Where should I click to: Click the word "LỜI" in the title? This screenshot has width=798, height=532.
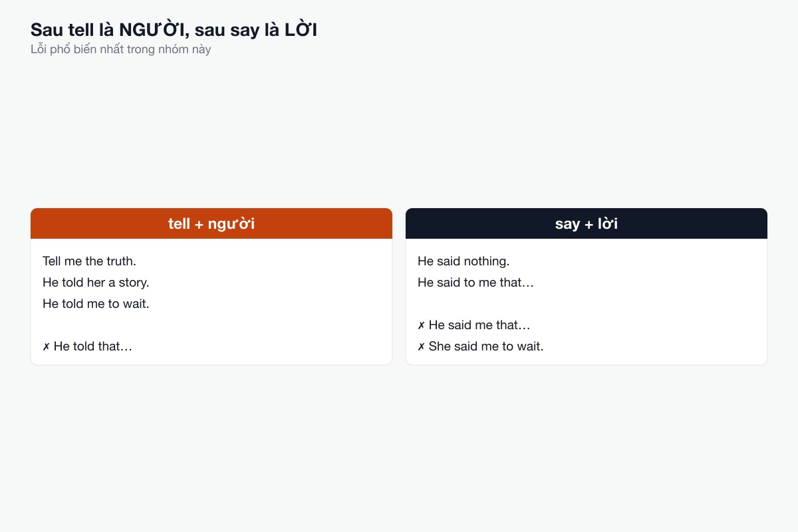(299, 30)
